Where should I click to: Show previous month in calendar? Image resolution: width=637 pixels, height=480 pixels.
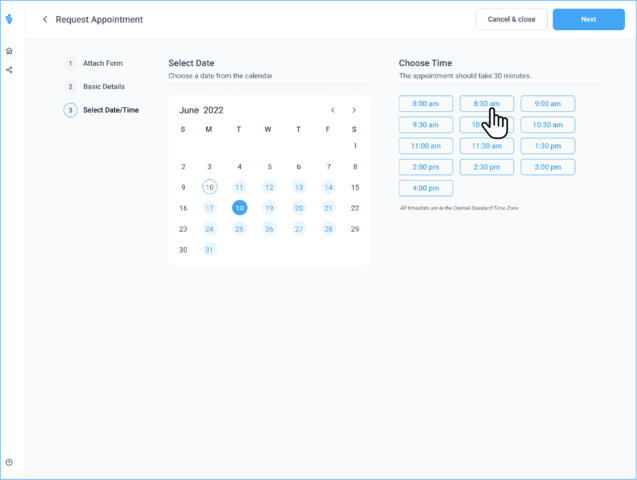tap(333, 110)
